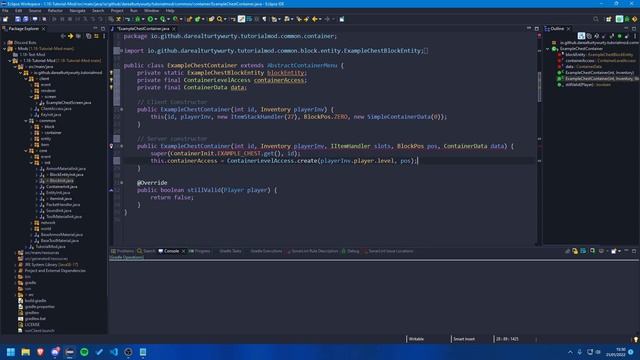640x360 pixels.
Task: Expand the folded import statements
Action: tap(122, 51)
